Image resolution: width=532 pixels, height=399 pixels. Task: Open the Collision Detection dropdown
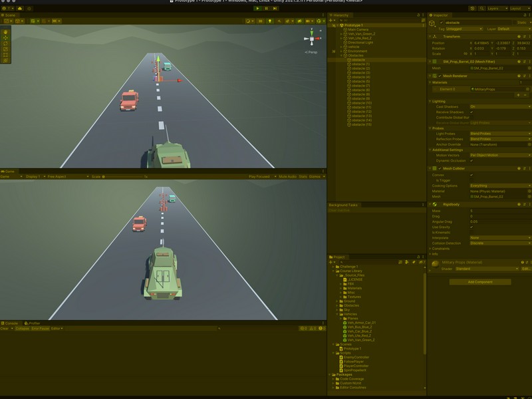pyautogui.click(x=500, y=243)
